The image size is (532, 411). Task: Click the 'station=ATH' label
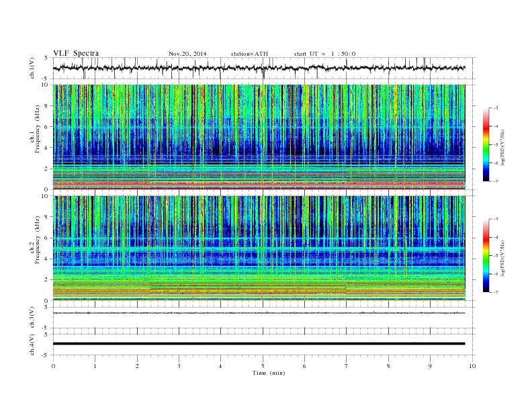249,54
